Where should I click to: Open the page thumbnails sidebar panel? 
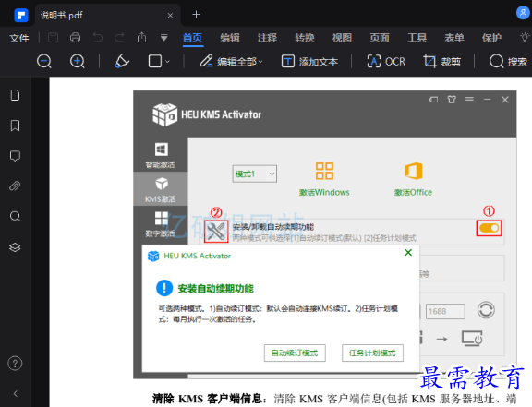click(15, 95)
